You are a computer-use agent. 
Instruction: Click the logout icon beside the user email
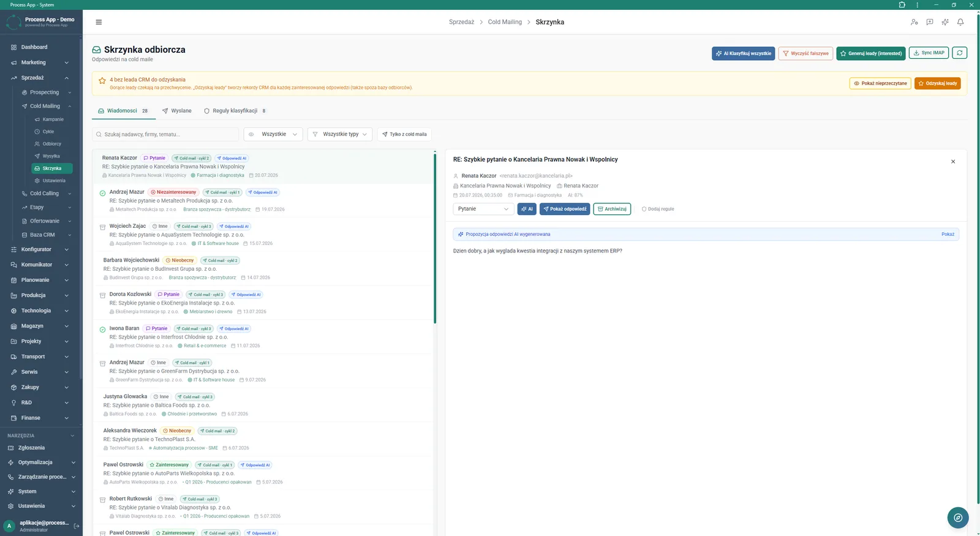click(77, 526)
